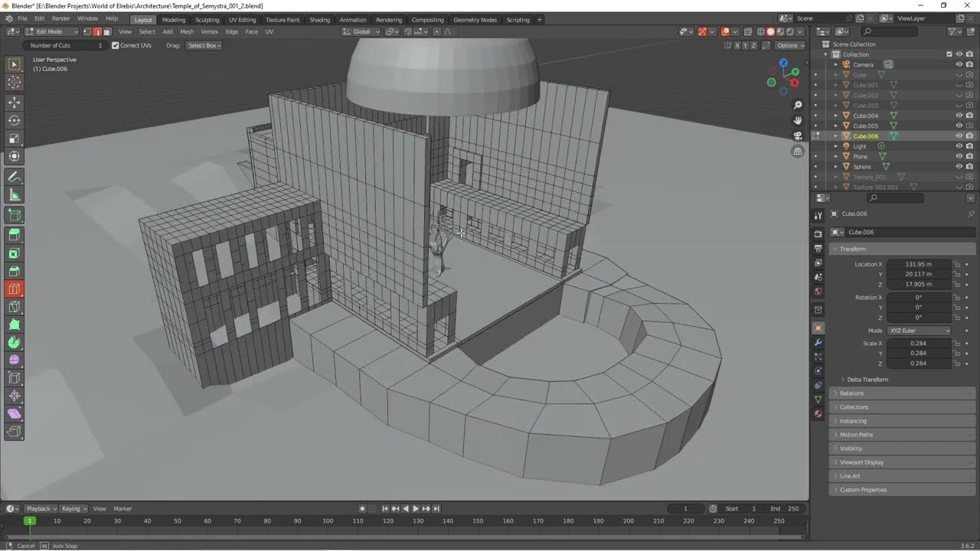980x551 pixels.
Task: Activate the 3D Cursor tool
Action: 15,83
